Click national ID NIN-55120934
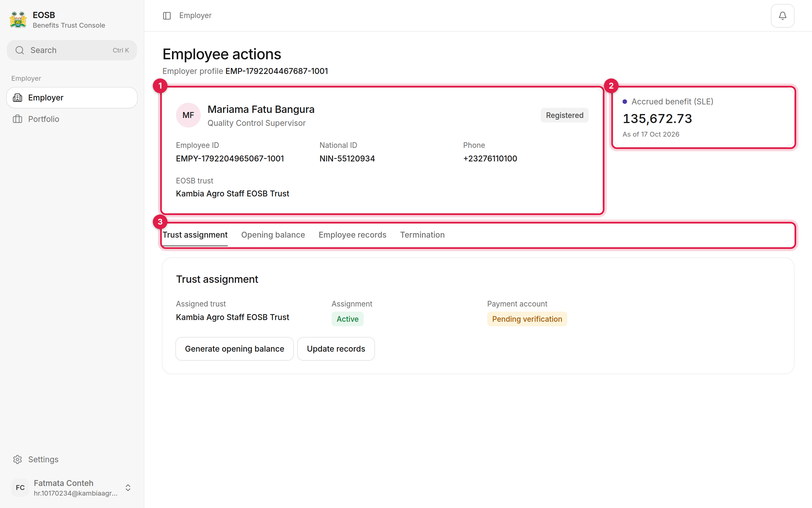The width and height of the screenshot is (812, 508). pos(347,159)
